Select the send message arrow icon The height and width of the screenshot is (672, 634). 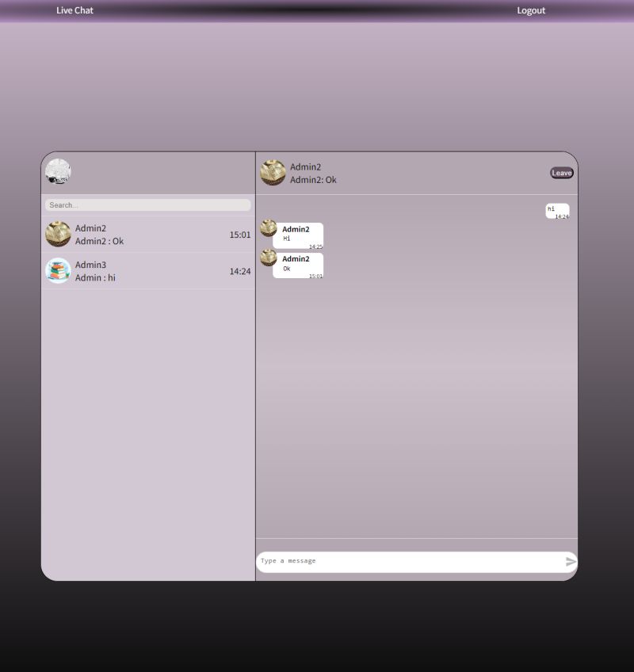570,561
